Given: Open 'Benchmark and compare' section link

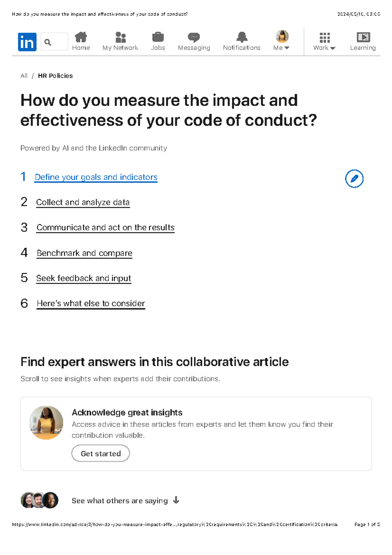Looking at the screenshot, I should tap(84, 253).
